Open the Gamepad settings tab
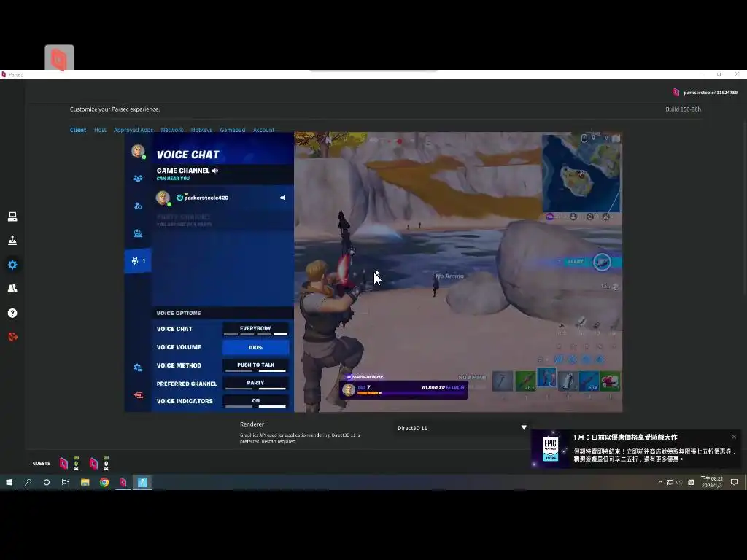 233,130
